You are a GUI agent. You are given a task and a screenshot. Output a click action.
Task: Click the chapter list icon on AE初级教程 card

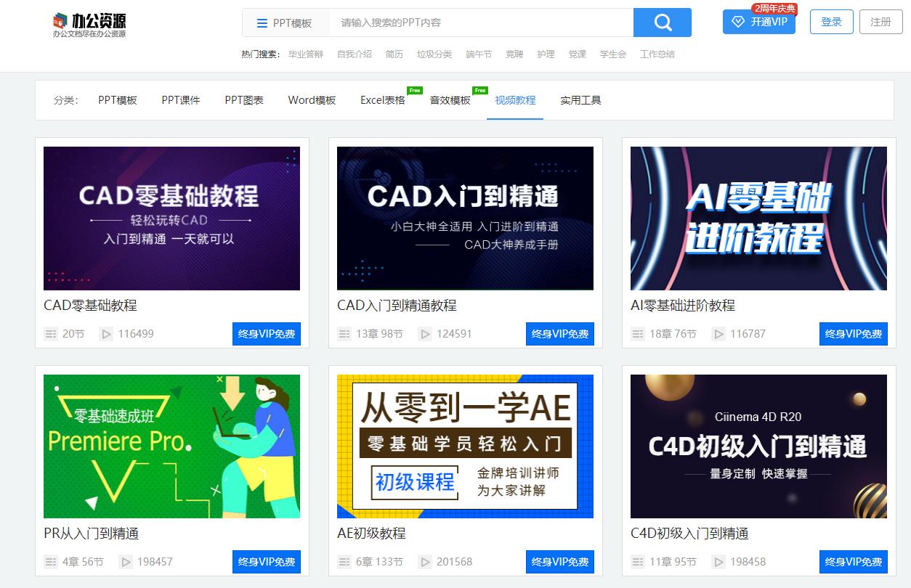344,561
